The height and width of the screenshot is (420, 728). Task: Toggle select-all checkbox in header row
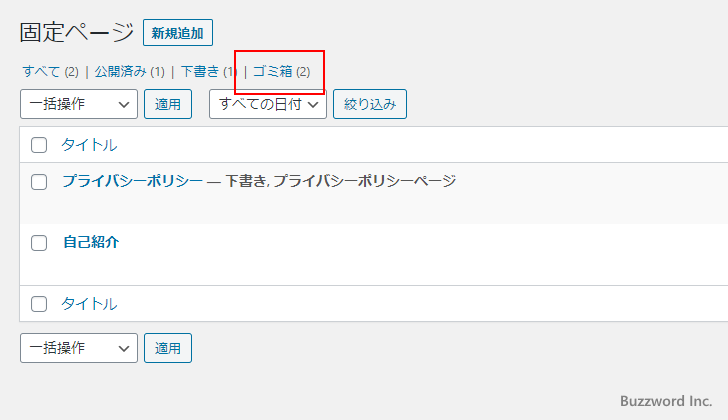[39, 145]
